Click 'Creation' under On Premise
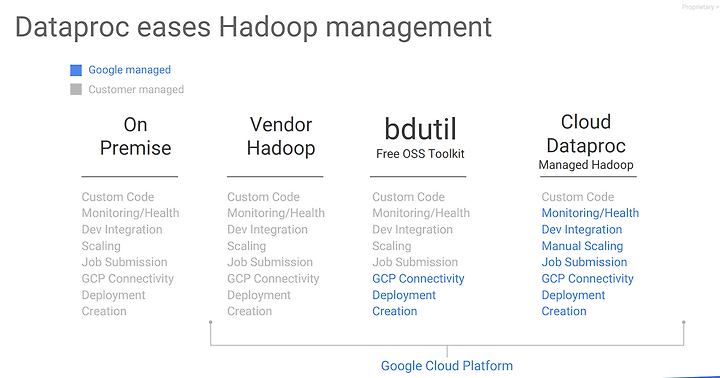 (x=104, y=311)
